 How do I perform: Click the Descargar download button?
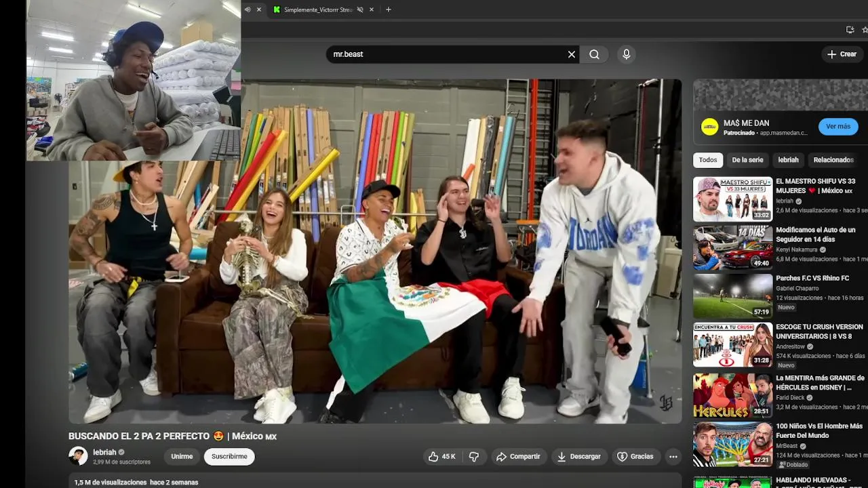(x=578, y=457)
